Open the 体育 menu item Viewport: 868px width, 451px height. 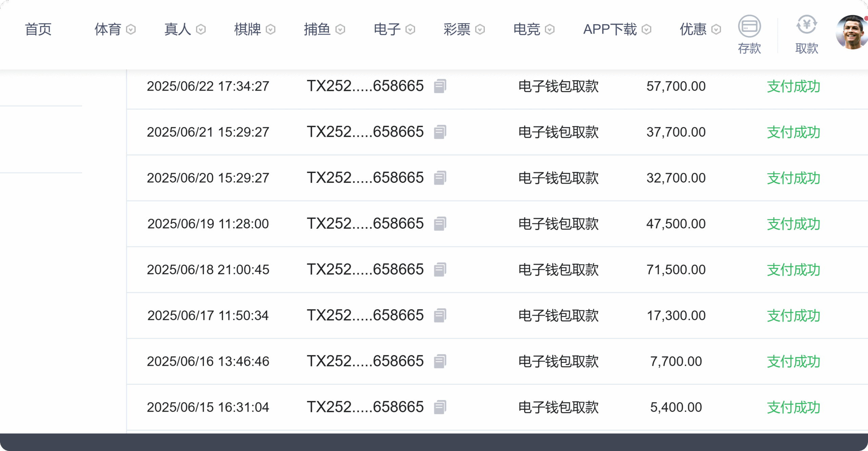pos(108,30)
